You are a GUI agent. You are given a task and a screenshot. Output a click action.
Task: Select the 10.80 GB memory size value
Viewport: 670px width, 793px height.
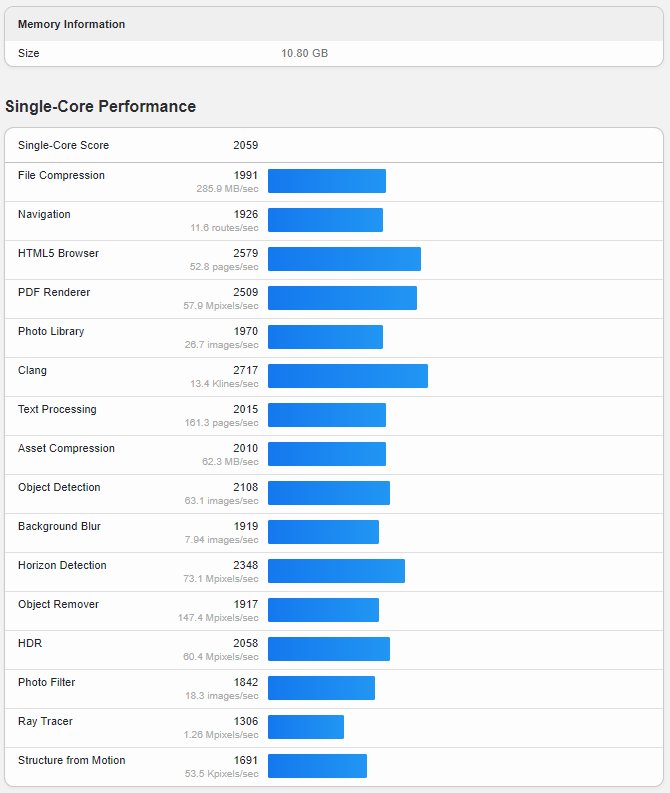[304, 53]
